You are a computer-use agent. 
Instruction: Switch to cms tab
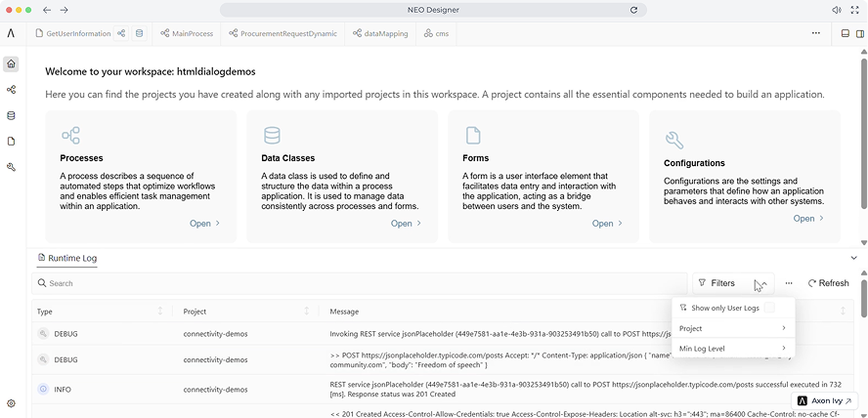coord(436,33)
